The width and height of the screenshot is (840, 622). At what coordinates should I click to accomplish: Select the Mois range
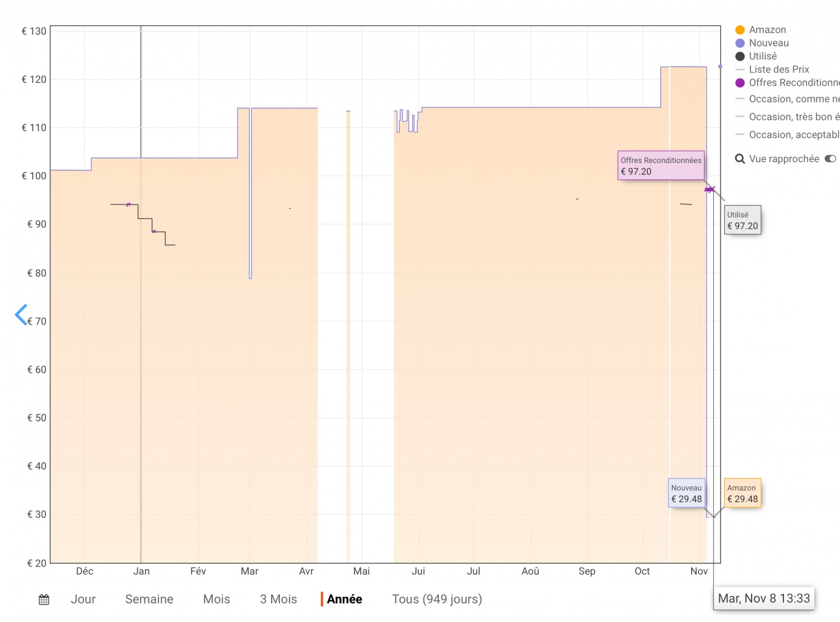216,600
